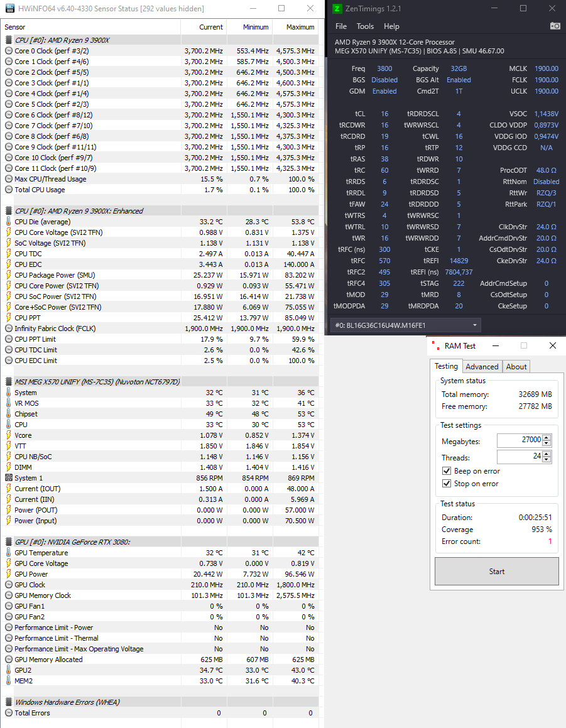The width and height of the screenshot is (566, 728).
Task: Increase Threads with the spinner up arrow
Action: coord(547,454)
